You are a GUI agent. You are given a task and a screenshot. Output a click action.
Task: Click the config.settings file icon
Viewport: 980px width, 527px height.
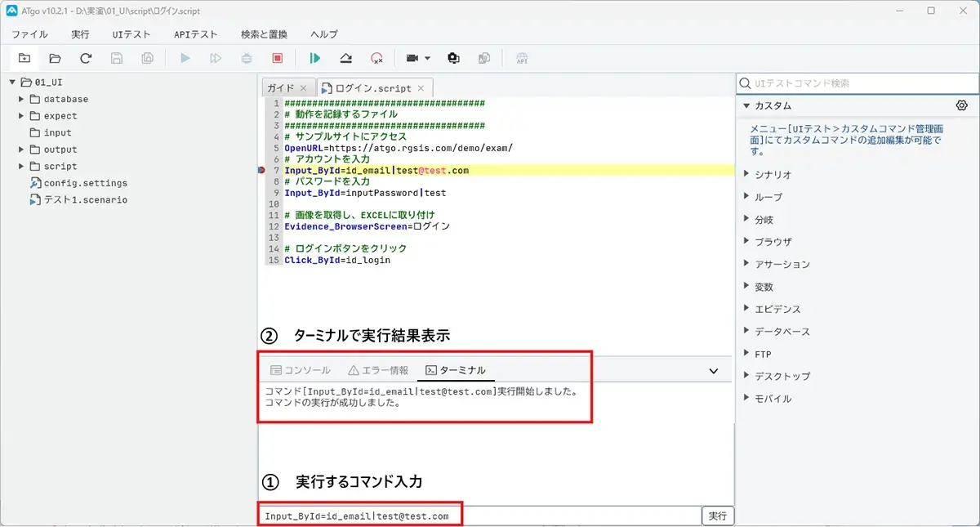(x=35, y=183)
